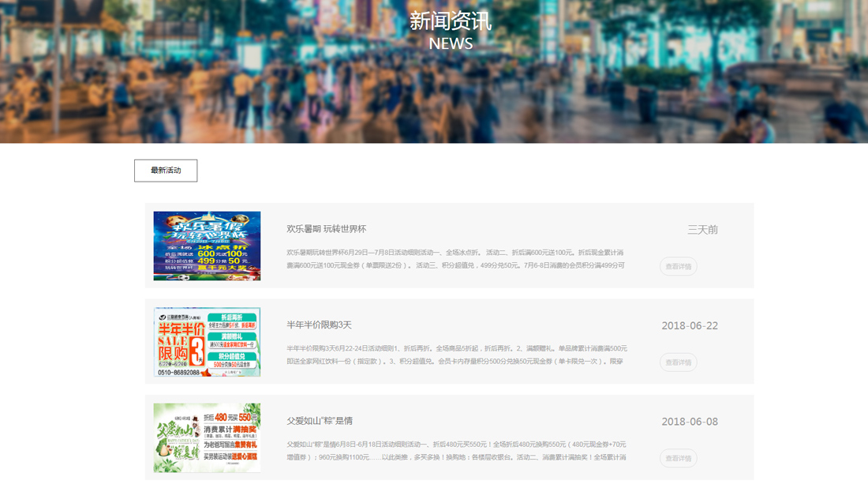Click the 新闻资讯 banner heading
This screenshot has height=488, width=868.
[451, 21]
